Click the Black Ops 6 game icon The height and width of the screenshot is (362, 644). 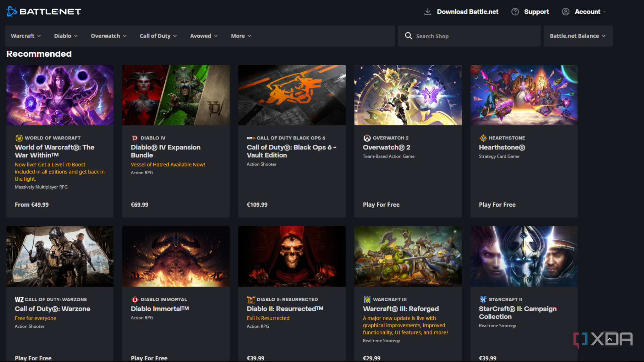coord(251,138)
